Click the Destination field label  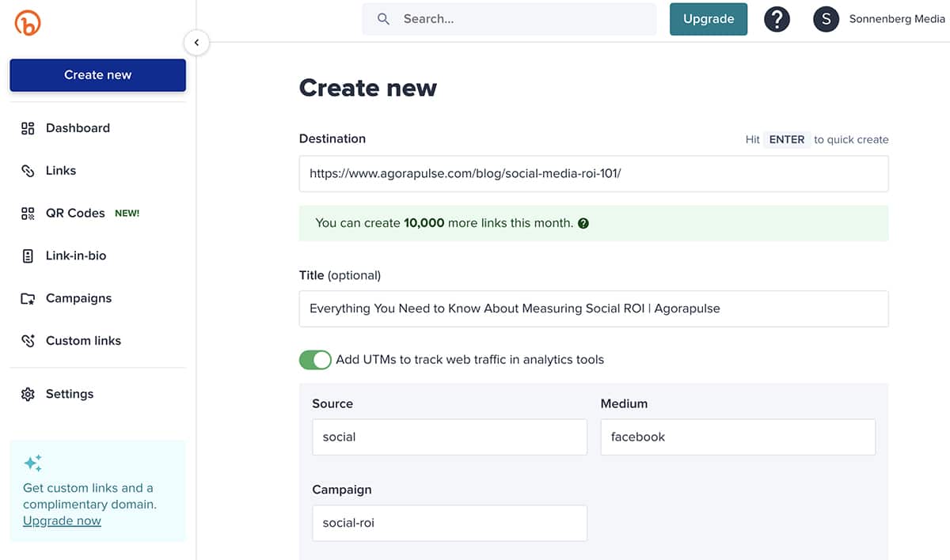click(x=332, y=138)
